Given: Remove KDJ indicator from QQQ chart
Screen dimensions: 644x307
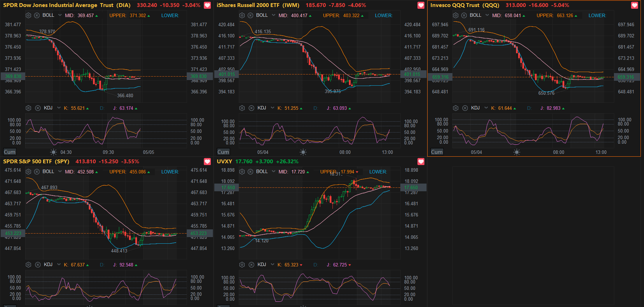Looking at the screenshot, I should [465, 108].
